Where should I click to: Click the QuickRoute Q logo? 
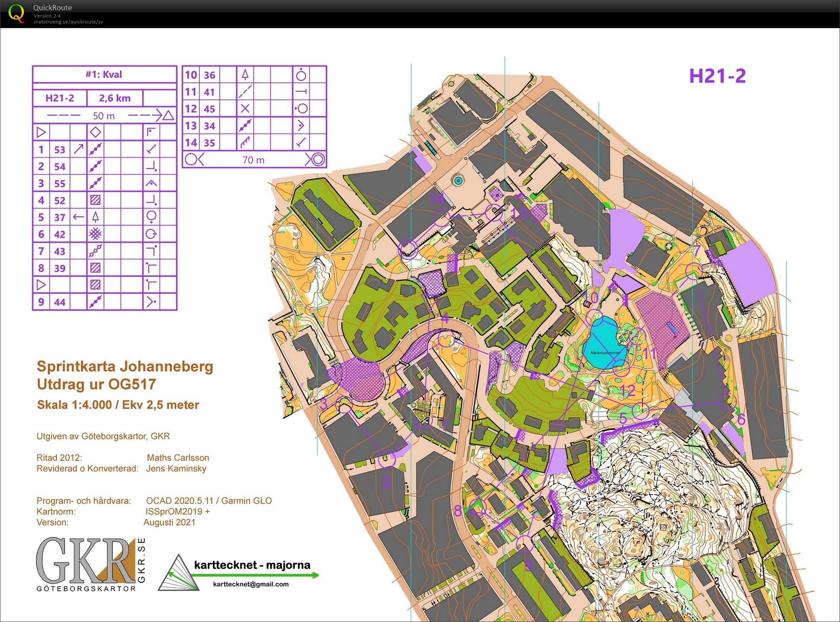click(x=16, y=13)
